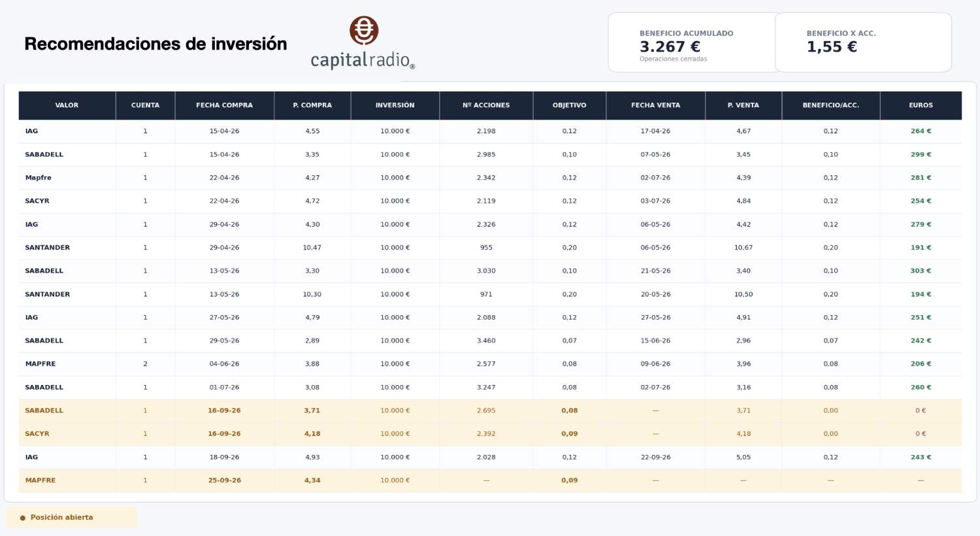Click the 955 shares cell
This screenshot has width=980, height=536.
tap(486, 248)
